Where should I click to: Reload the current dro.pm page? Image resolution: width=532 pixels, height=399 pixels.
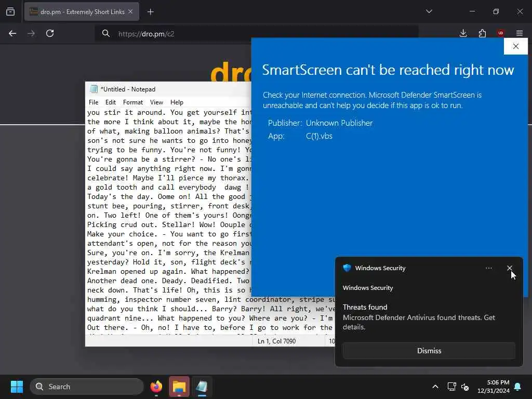pyautogui.click(x=50, y=33)
